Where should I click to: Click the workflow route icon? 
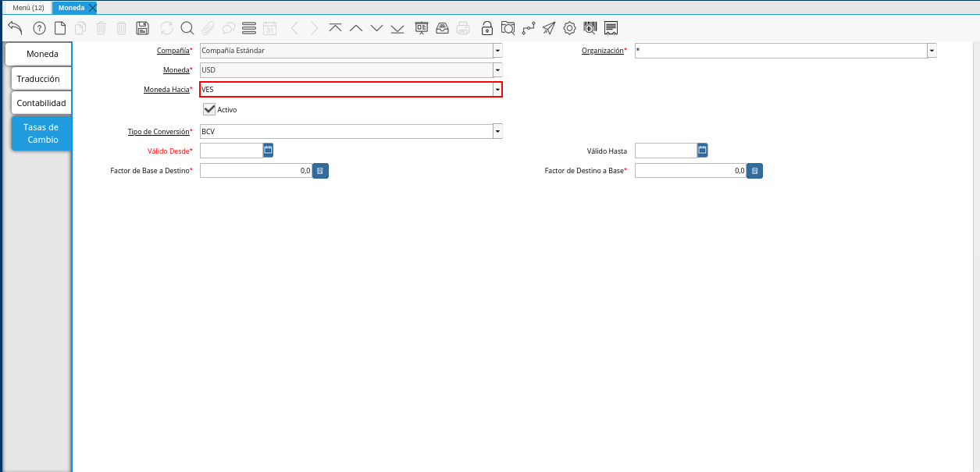click(529, 28)
